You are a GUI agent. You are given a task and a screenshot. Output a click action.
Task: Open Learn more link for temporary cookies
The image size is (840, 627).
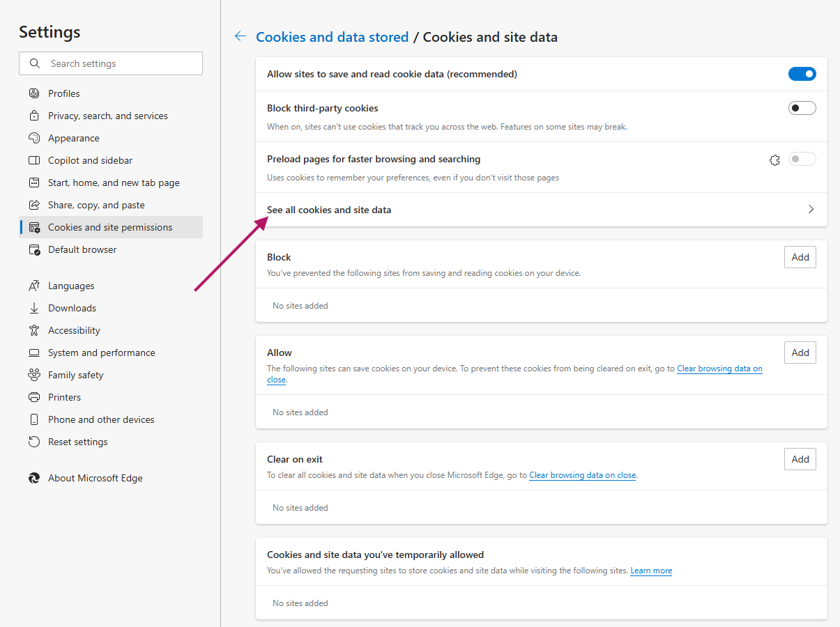pos(651,571)
